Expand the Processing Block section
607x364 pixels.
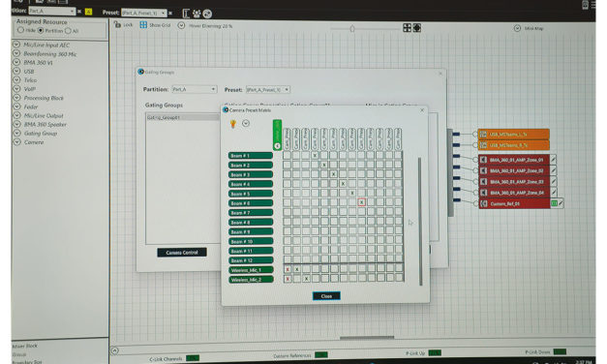[16, 98]
